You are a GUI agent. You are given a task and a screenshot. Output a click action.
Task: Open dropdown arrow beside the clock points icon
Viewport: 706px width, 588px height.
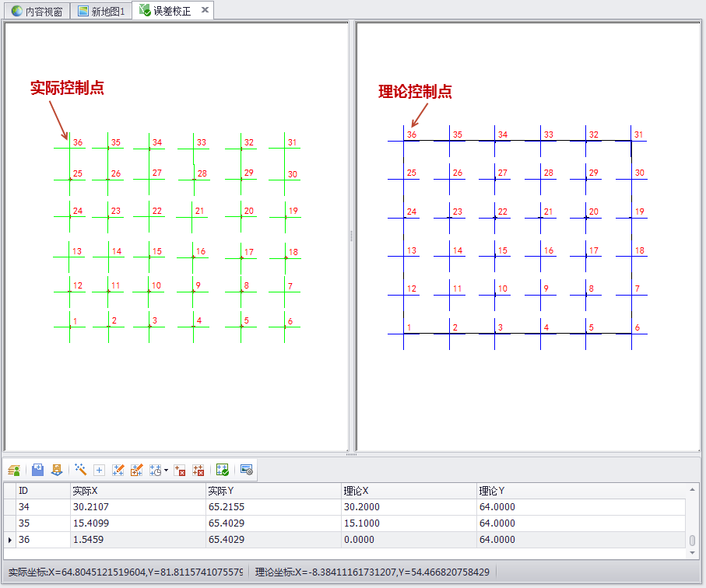click(x=166, y=471)
